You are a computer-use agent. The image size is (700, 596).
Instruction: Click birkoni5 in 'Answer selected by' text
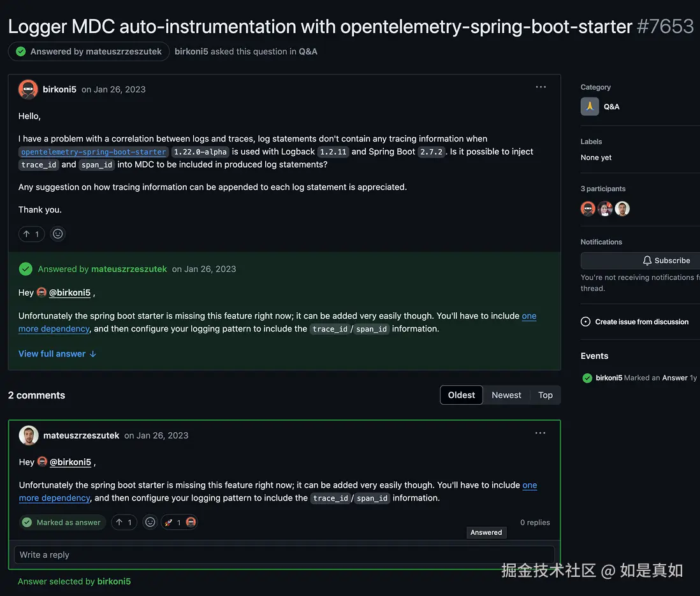pyautogui.click(x=114, y=581)
